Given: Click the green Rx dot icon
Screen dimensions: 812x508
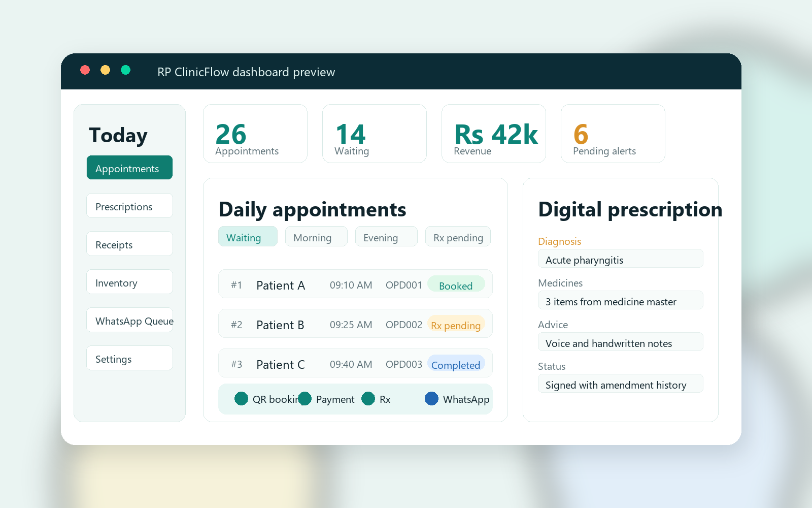Looking at the screenshot, I should pos(368,399).
